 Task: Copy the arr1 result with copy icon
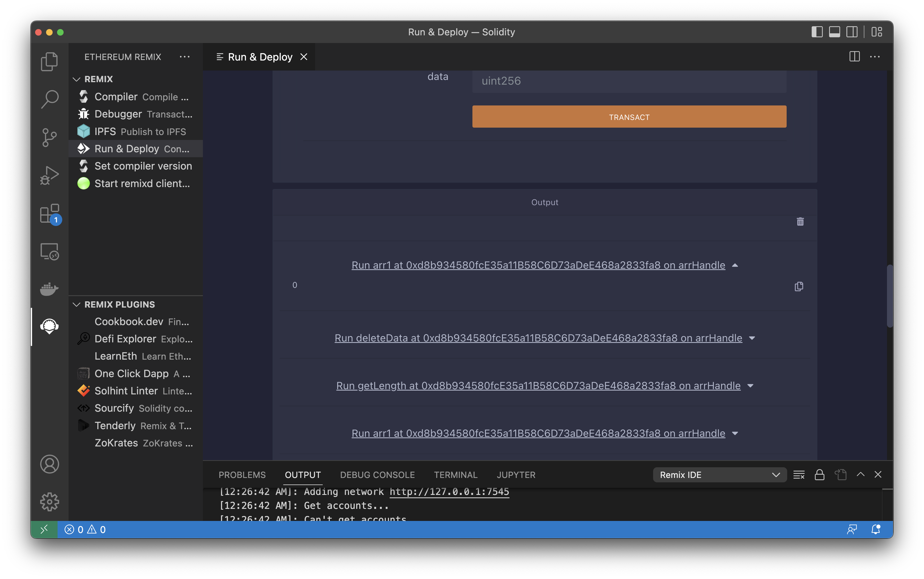click(x=799, y=286)
